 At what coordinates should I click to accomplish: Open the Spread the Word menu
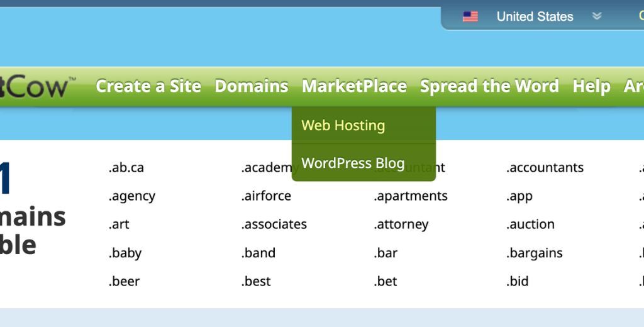489,86
